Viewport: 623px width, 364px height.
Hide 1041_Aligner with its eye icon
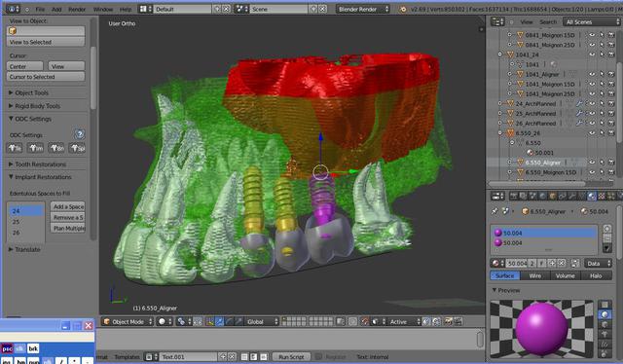point(592,74)
